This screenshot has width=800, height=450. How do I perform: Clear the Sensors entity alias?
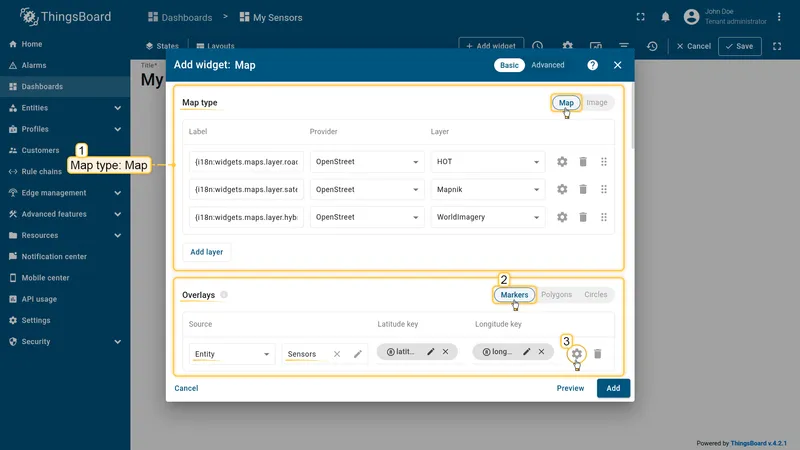337,354
